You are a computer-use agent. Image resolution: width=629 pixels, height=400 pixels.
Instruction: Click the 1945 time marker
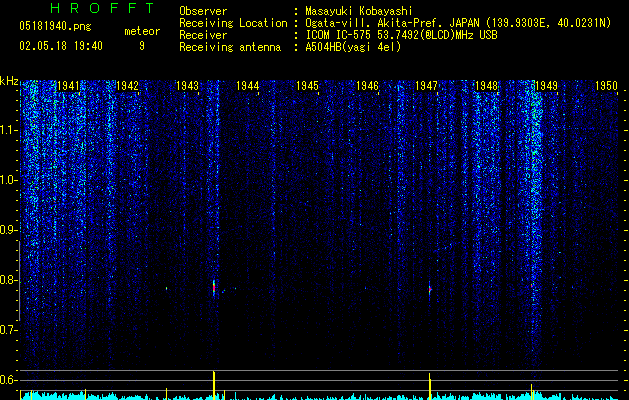point(307,85)
